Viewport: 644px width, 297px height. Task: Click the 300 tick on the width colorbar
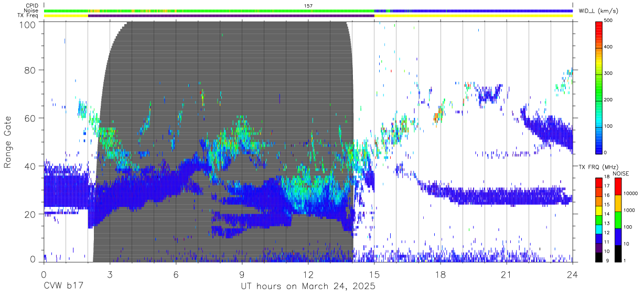(x=609, y=73)
